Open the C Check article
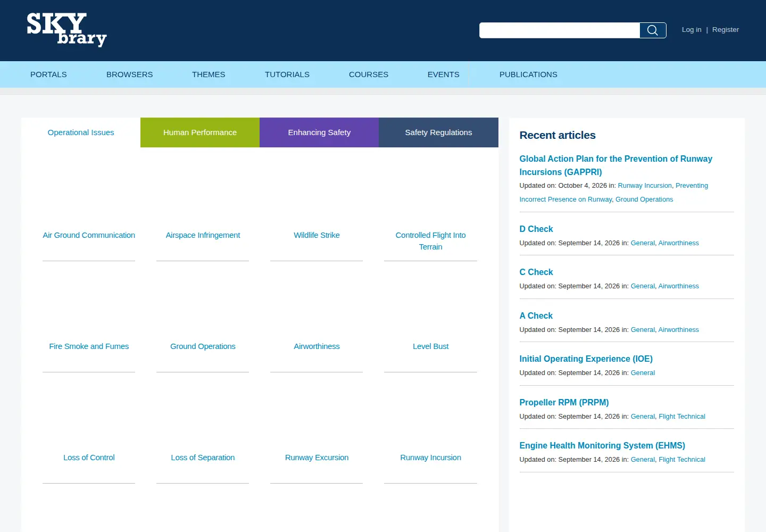The image size is (766, 532). click(x=536, y=272)
